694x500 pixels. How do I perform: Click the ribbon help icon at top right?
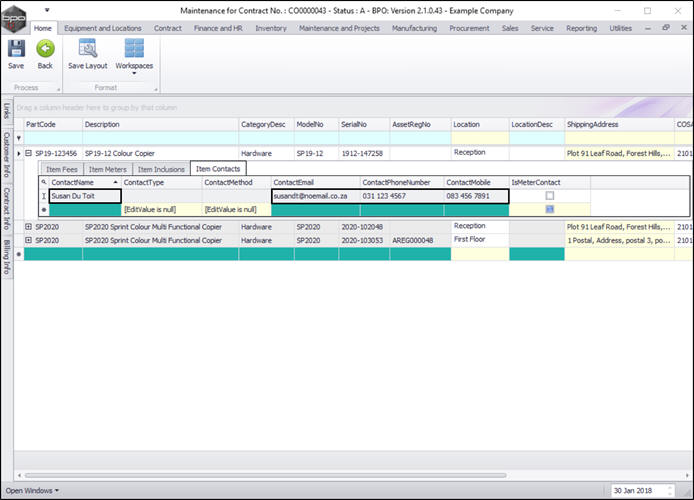(x=666, y=28)
